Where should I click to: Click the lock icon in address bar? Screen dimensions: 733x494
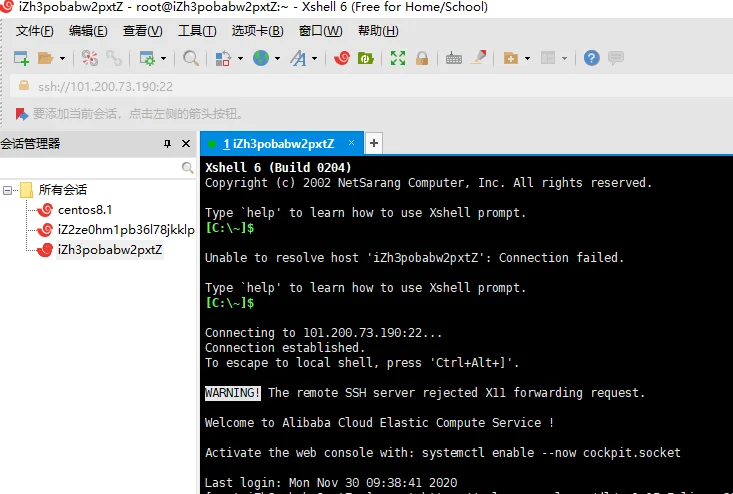(23, 86)
